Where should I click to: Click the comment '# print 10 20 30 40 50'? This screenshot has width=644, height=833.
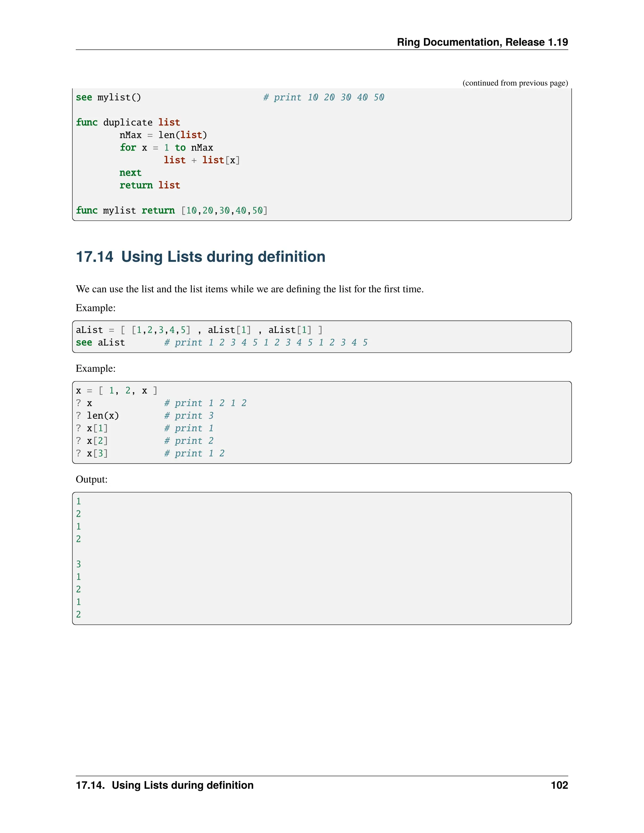coord(324,97)
